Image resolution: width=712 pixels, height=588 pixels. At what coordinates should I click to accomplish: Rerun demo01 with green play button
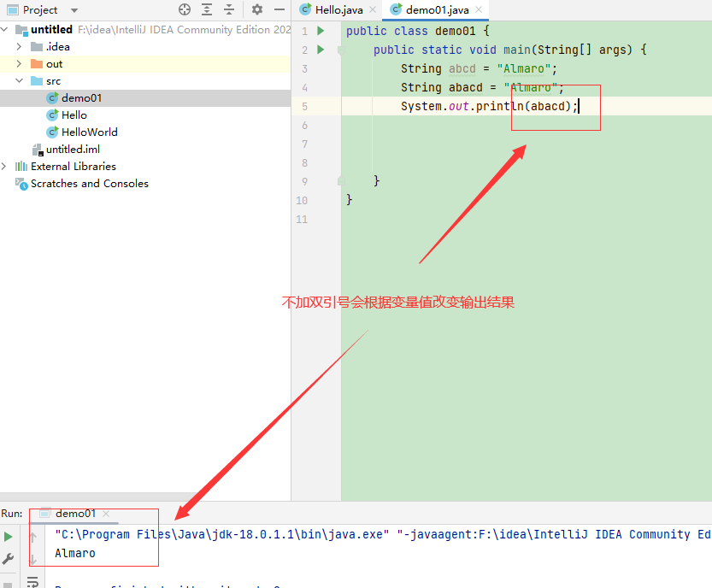click(x=8, y=537)
